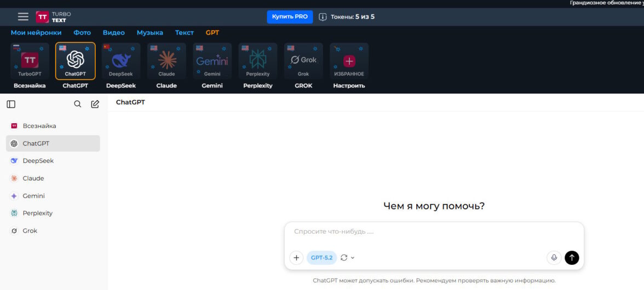Start a new chat with the edit icon
Screen dimensions: 644x290
95,104
